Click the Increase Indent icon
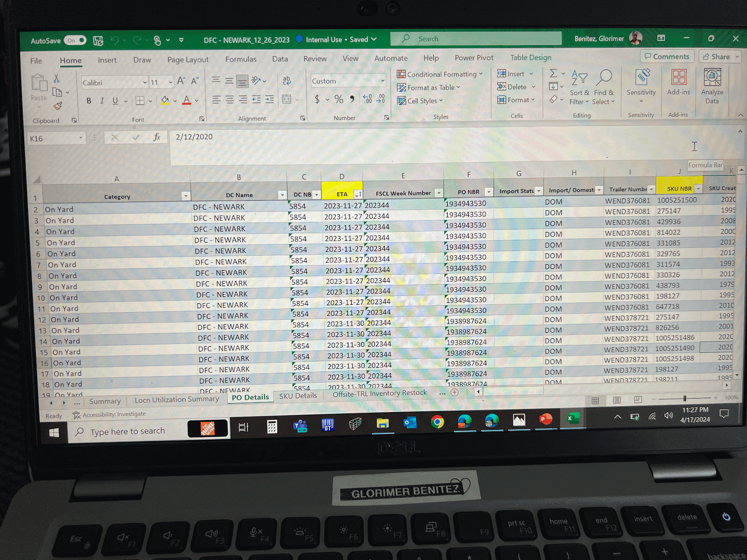The height and width of the screenshot is (560, 747). [x=269, y=99]
